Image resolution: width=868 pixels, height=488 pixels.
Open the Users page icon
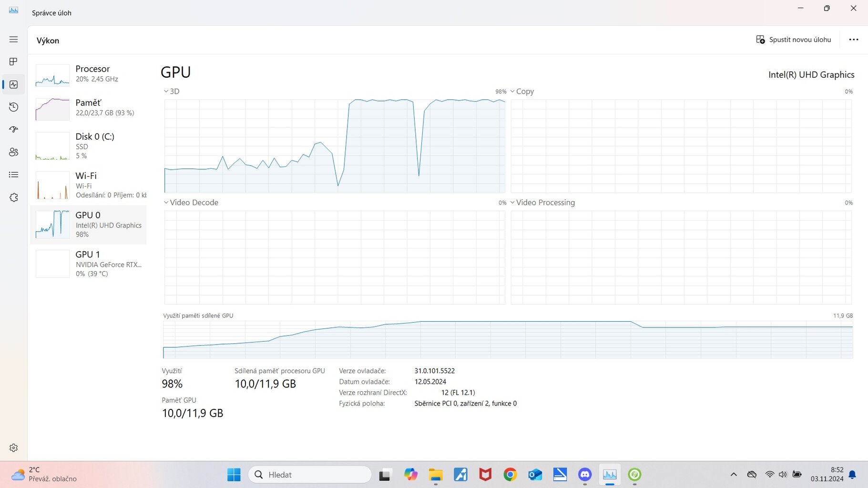[x=13, y=152]
